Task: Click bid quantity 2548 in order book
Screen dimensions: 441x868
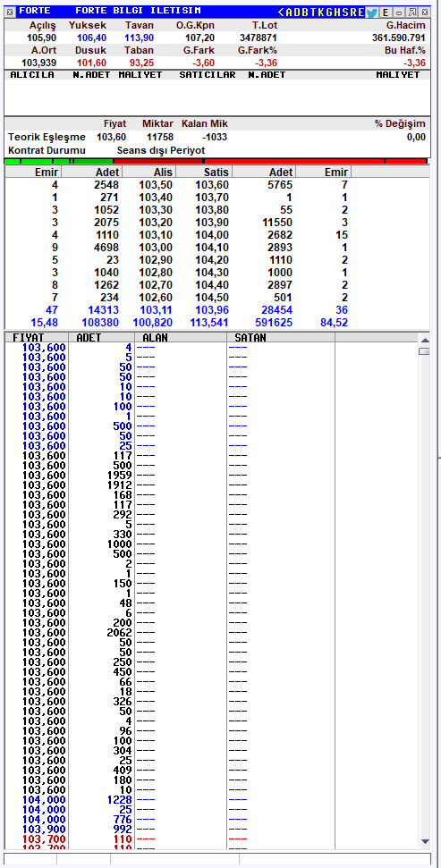Action: tap(107, 185)
